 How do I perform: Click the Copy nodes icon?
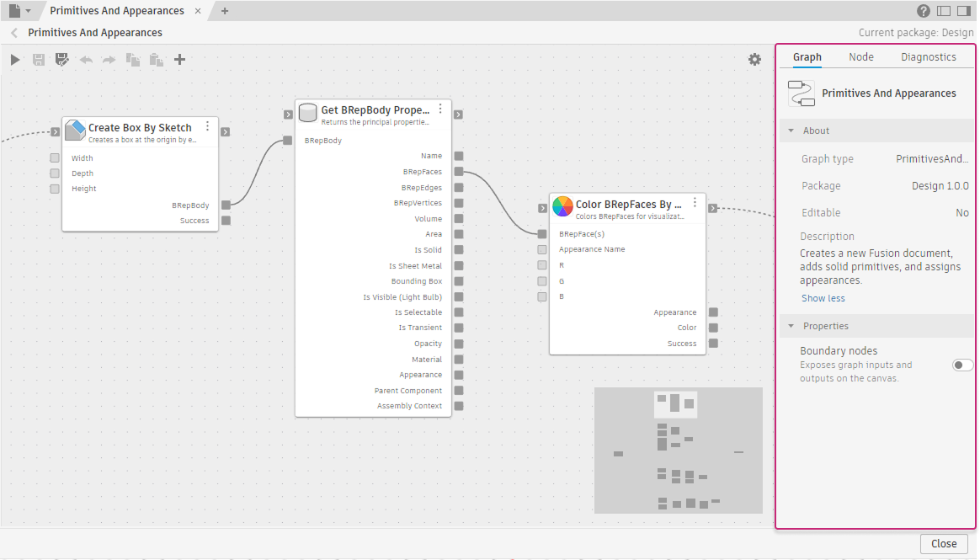pyautogui.click(x=133, y=60)
